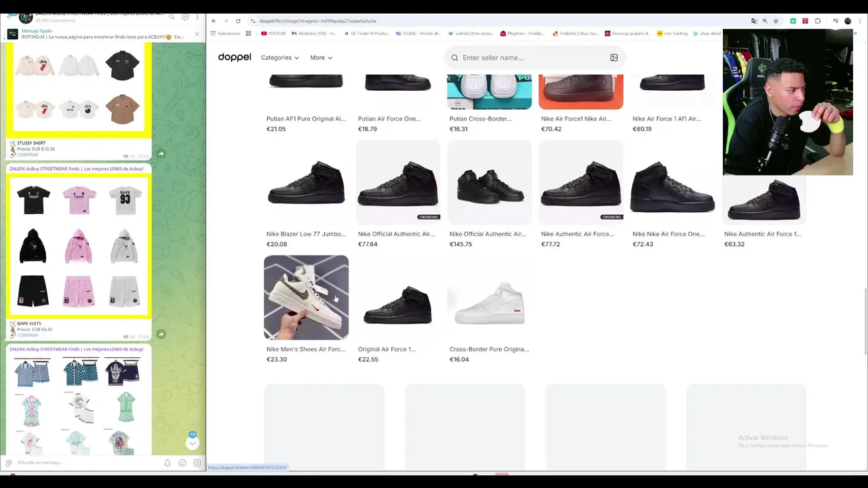Click Putian AF1 Pure Original title
868x488 pixels.
pyautogui.click(x=306, y=119)
